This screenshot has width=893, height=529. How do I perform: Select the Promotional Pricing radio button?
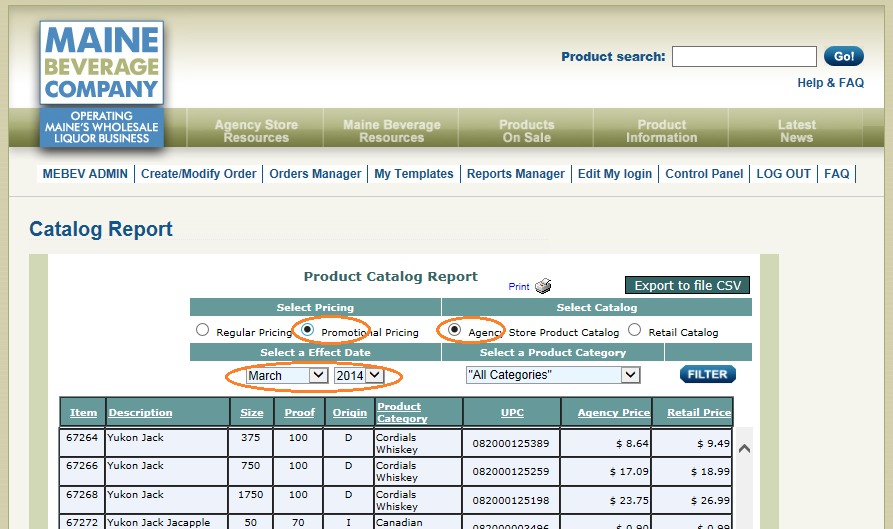[308, 329]
